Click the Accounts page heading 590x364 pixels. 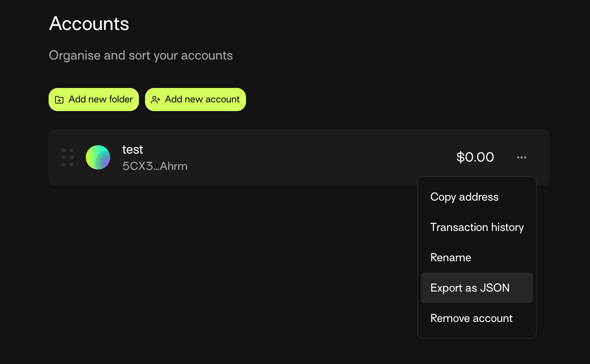[x=89, y=24]
